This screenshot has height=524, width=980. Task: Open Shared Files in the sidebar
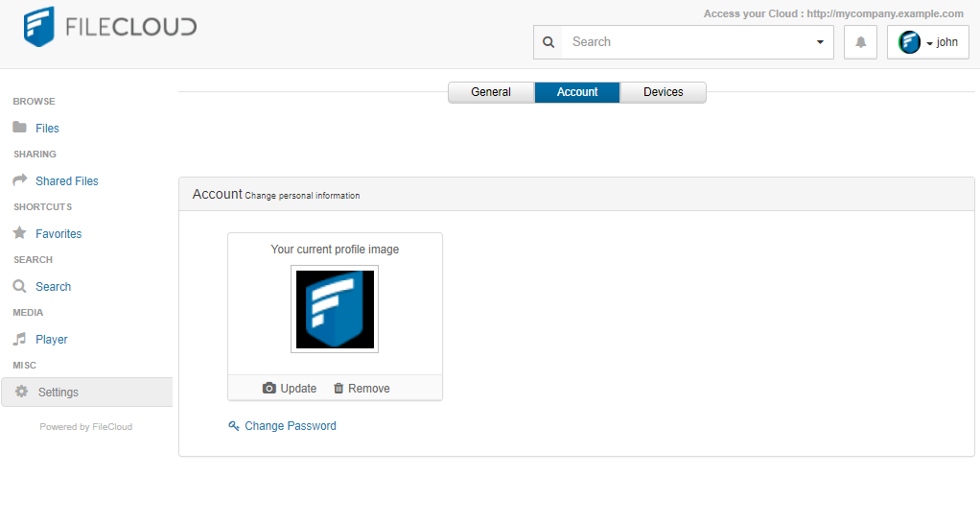(x=67, y=180)
